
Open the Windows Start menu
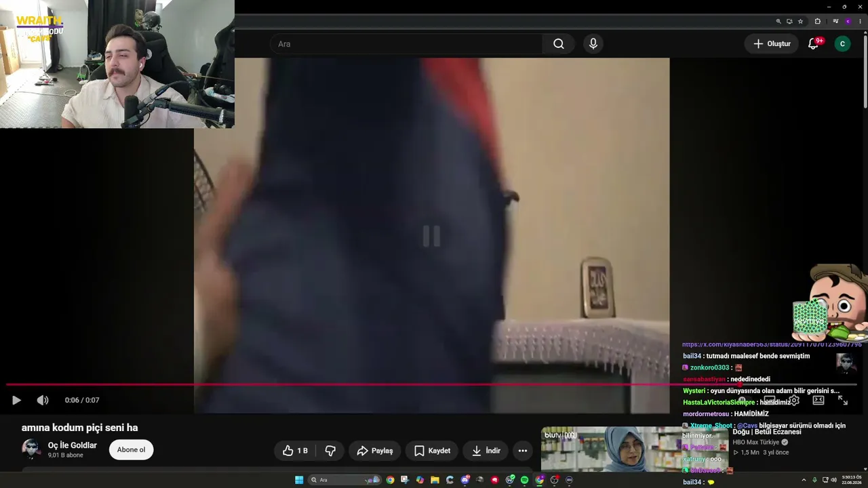pos(299,480)
